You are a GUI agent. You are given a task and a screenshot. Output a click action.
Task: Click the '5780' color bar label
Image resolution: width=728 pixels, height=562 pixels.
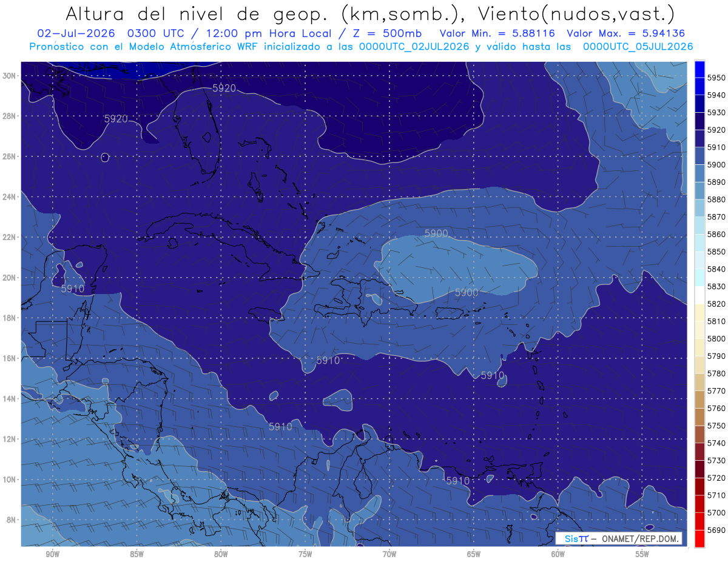coord(716,373)
